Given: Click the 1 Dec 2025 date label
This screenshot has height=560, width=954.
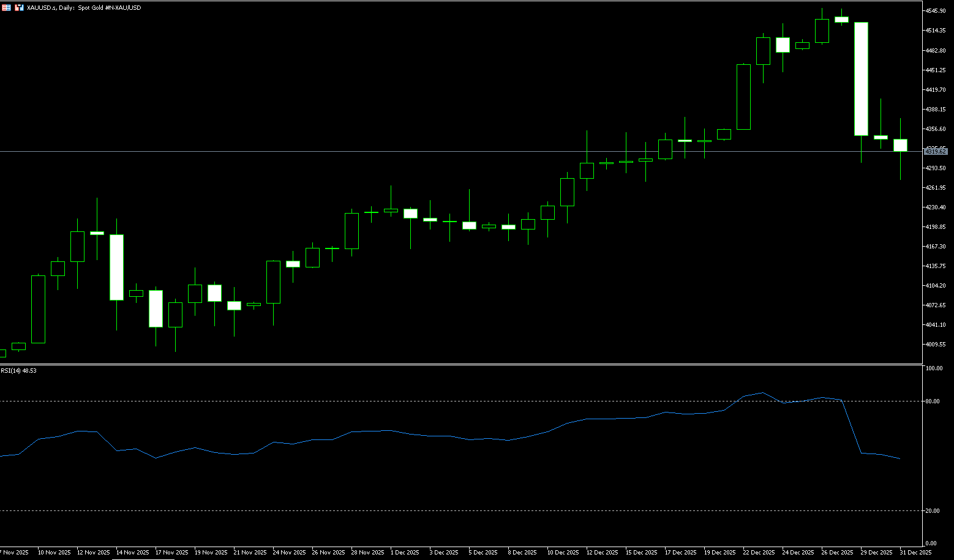Looking at the screenshot, I should [x=405, y=552].
